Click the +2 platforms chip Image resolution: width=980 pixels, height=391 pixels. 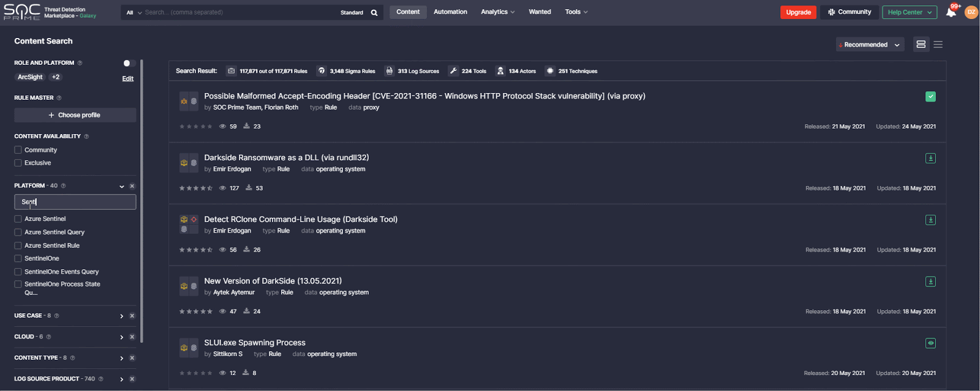(x=56, y=77)
